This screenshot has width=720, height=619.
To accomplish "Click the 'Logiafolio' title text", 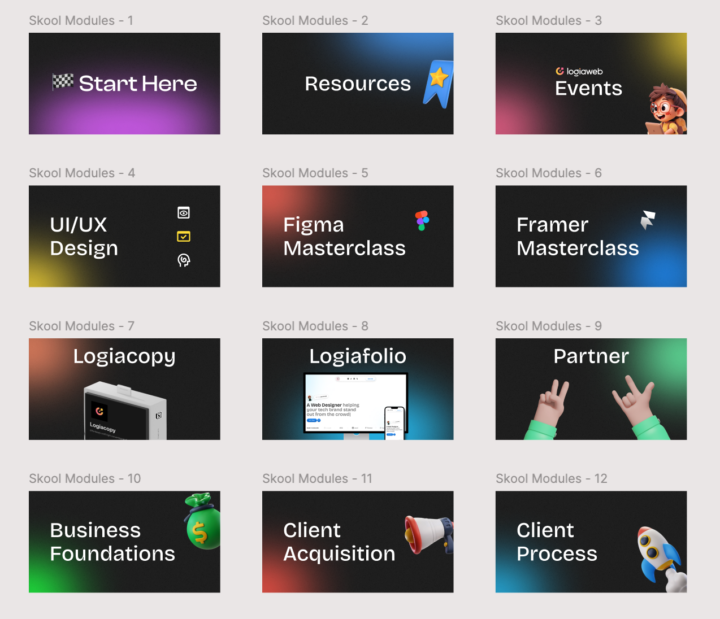I will coord(358,356).
